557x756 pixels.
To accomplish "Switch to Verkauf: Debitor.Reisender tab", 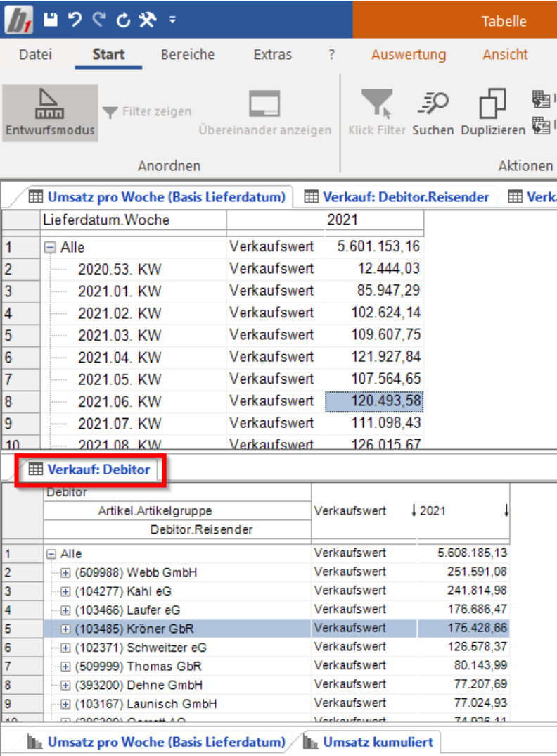I will click(x=397, y=197).
